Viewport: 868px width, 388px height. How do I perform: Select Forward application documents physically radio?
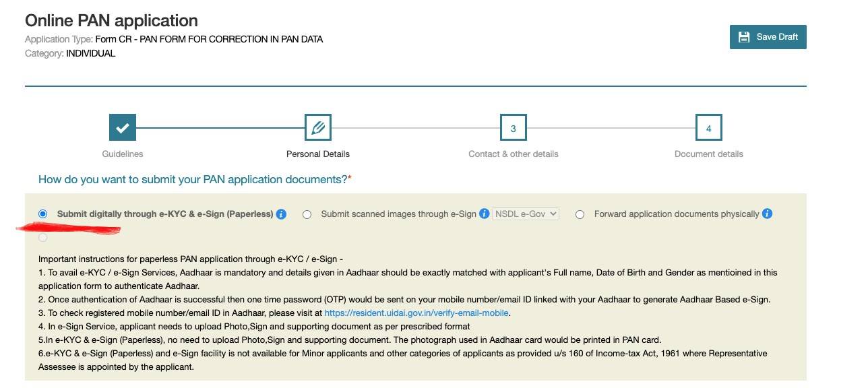[580, 214]
